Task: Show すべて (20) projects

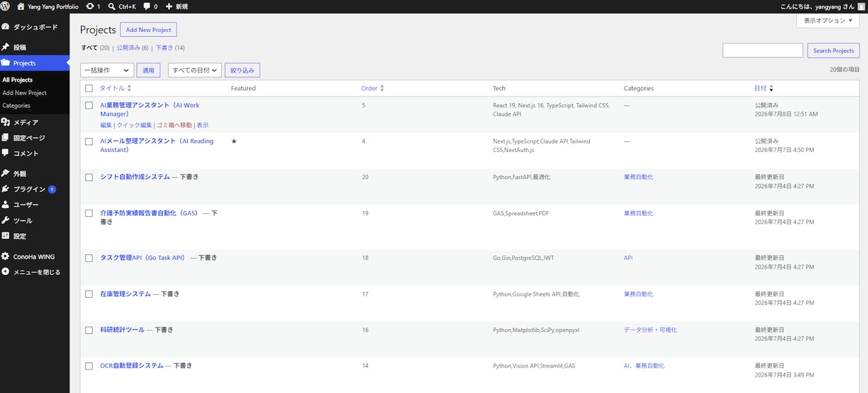Action: [x=95, y=48]
